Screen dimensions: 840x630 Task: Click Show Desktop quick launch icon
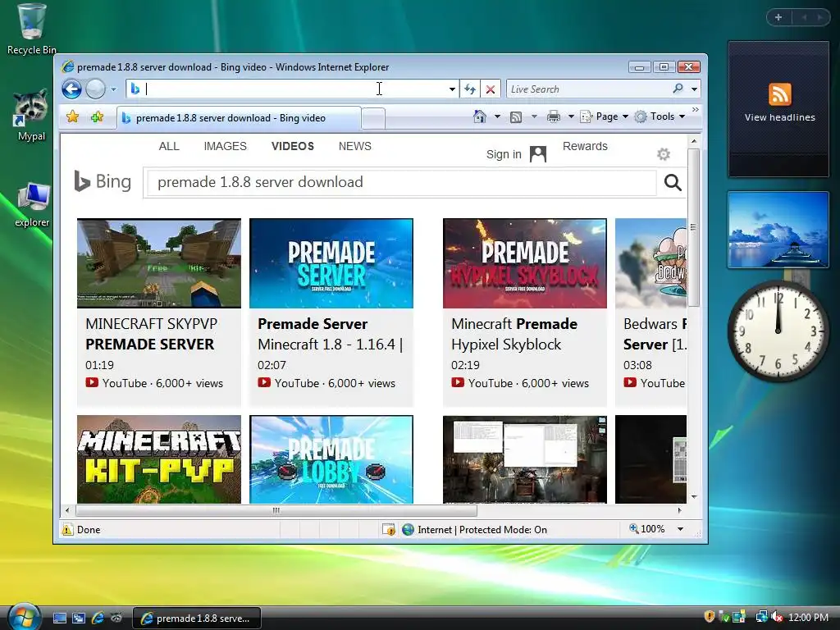click(59, 619)
